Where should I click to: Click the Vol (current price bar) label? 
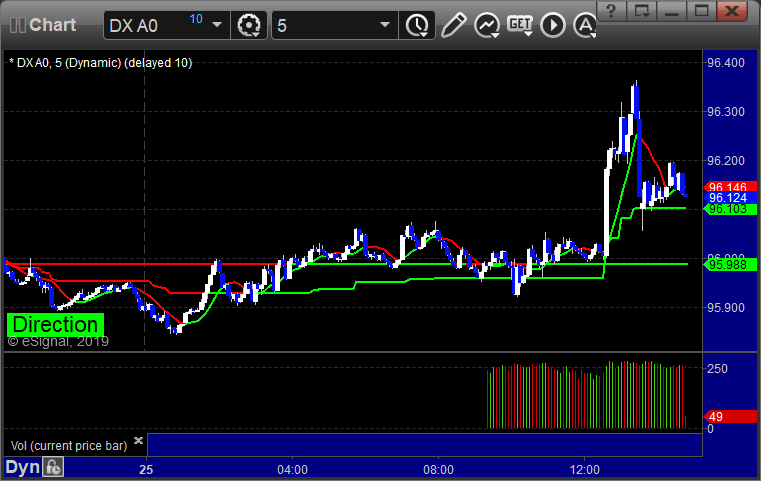69,446
